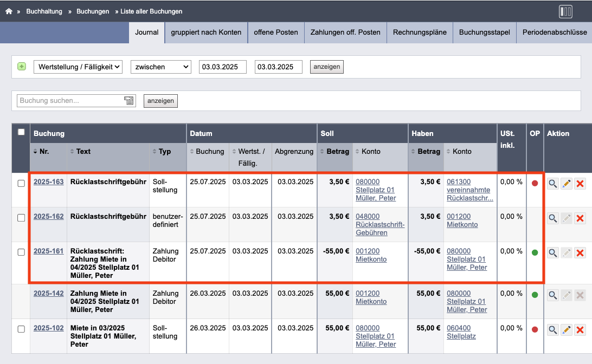592x364 pixels.
Task: Open account 060400 Stellplatz link
Action: point(461,332)
